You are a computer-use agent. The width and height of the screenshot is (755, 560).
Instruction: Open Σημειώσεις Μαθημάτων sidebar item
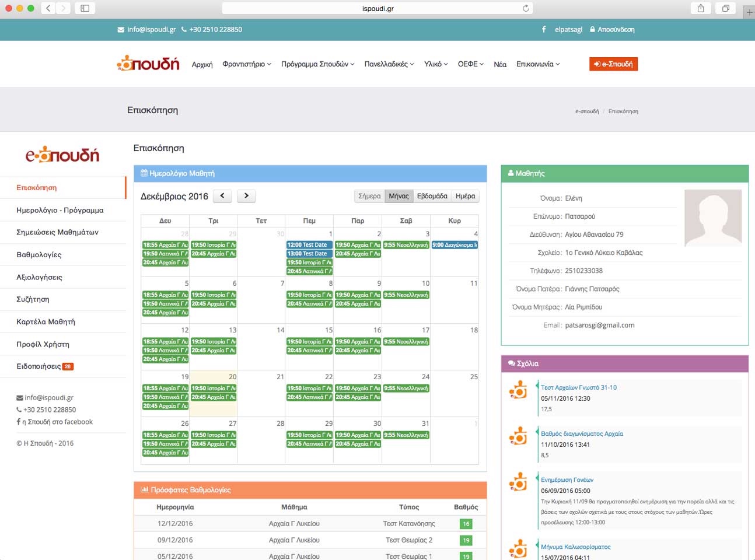coord(63,232)
